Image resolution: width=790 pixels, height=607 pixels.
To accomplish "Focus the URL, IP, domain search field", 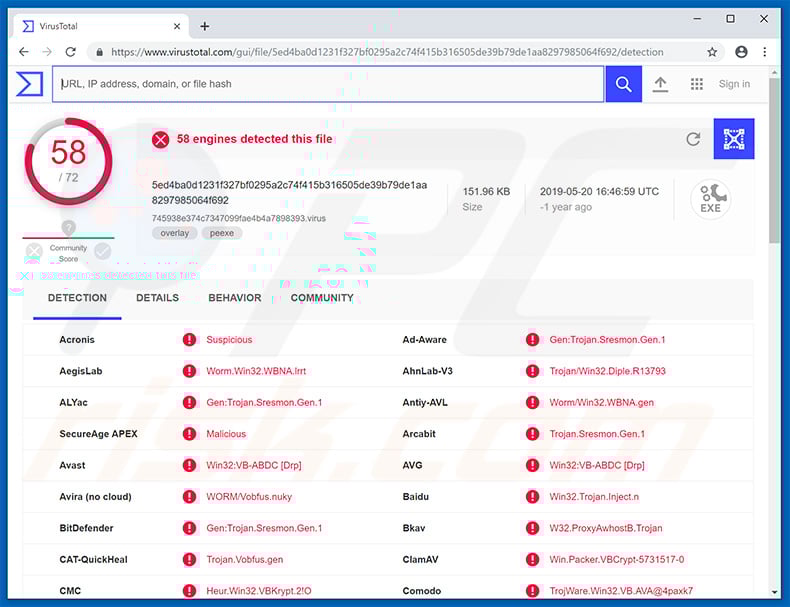I will click(327, 84).
